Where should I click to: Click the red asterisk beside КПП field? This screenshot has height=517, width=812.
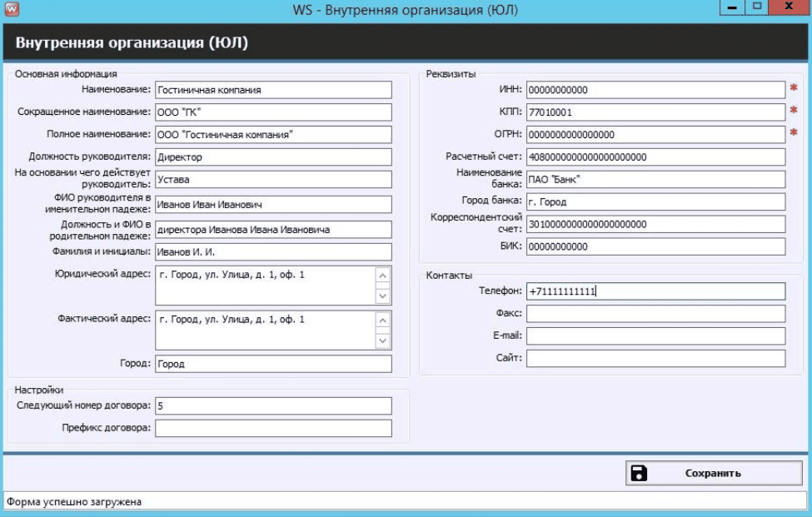pyautogui.click(x=794, y=111)
